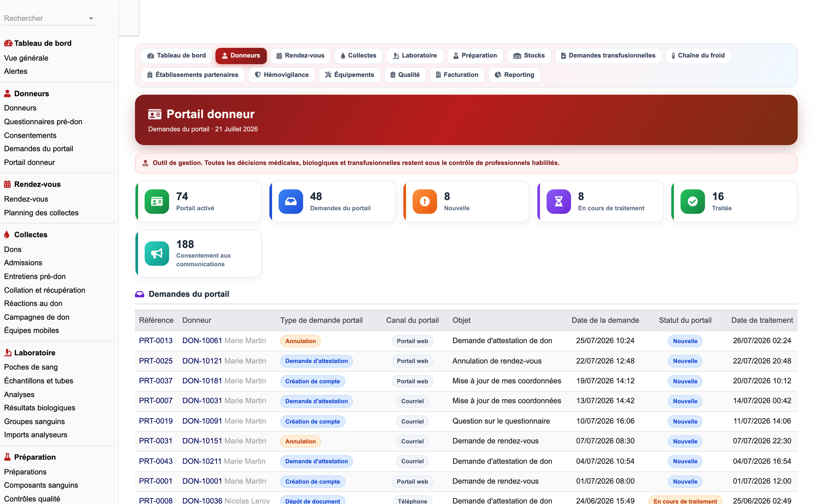Switch to the Qualité tab
The height and width of the screenshot is (504, 815).
point(405,75)
